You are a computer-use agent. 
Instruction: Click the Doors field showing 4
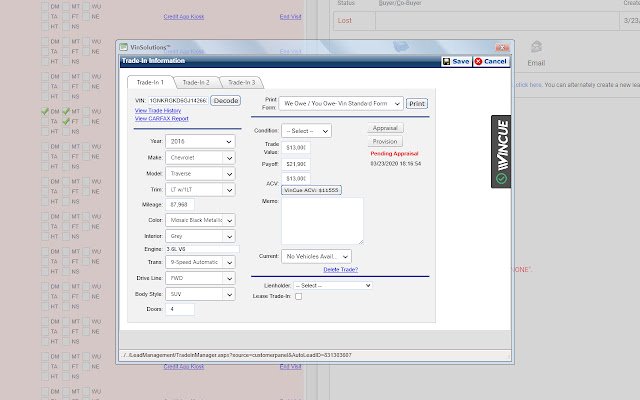[x=180, y=309]
